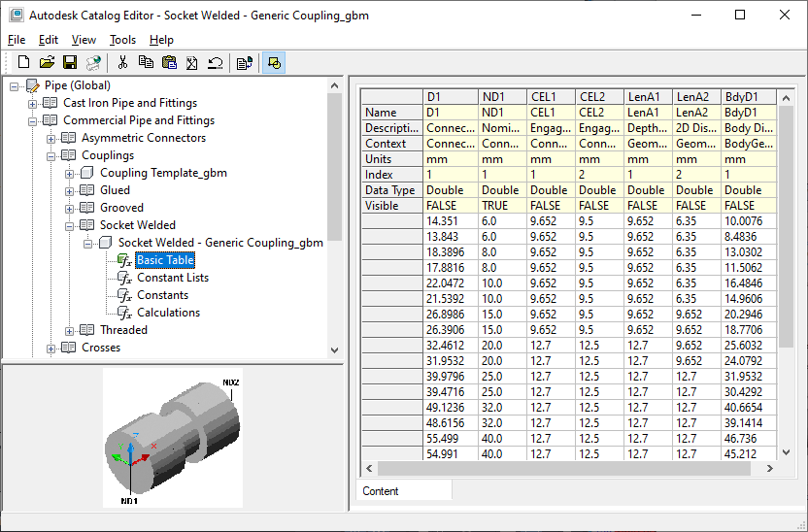Collapse the Pipe (Global) root node
The width and height of the screenshot is (808, 532).
(x=14, y=87)
